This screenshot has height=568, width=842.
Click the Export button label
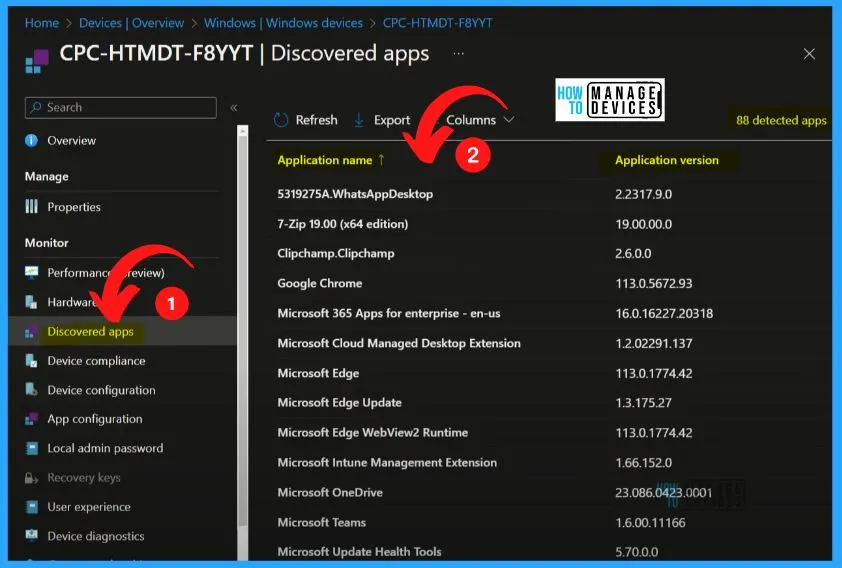coord(391,120)
